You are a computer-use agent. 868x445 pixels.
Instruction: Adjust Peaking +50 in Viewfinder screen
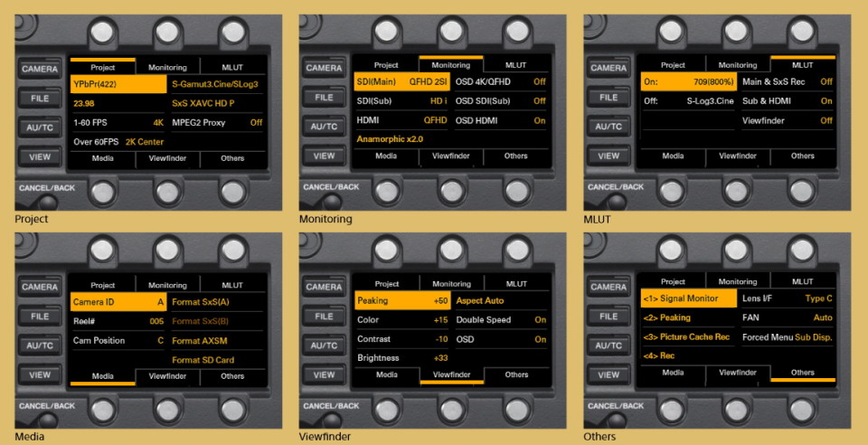pos(402,300)
